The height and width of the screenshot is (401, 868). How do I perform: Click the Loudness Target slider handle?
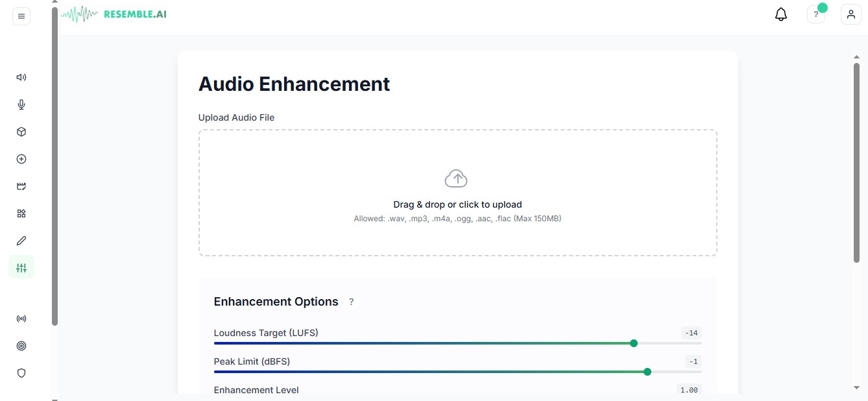click(x=634, y=343)
